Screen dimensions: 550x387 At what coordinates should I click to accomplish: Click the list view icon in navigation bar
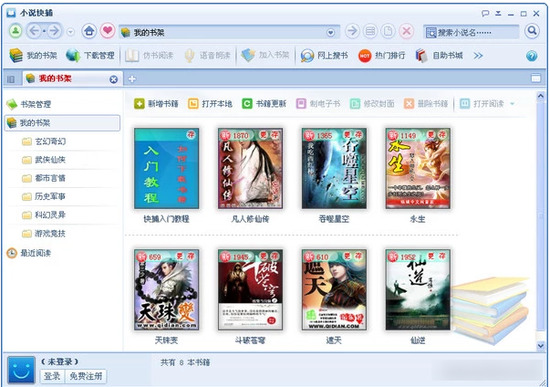pyautogui.click(x=370, y=31)
